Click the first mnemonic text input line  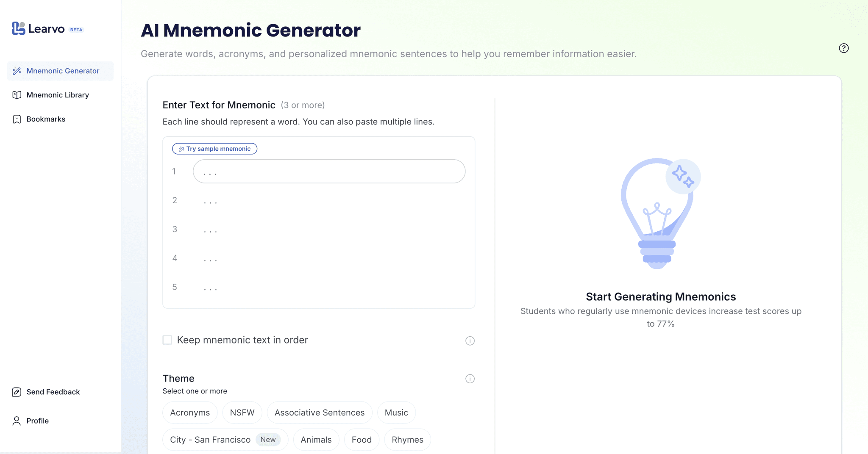pos(329,171)
